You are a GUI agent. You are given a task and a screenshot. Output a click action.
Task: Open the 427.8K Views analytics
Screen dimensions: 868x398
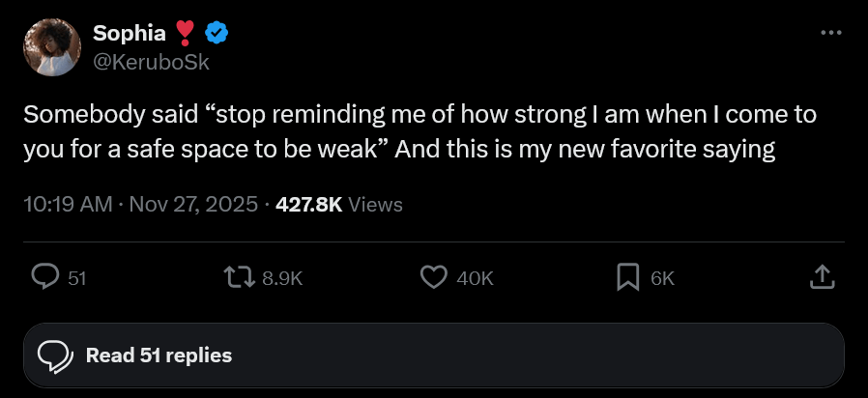point(339,204)
